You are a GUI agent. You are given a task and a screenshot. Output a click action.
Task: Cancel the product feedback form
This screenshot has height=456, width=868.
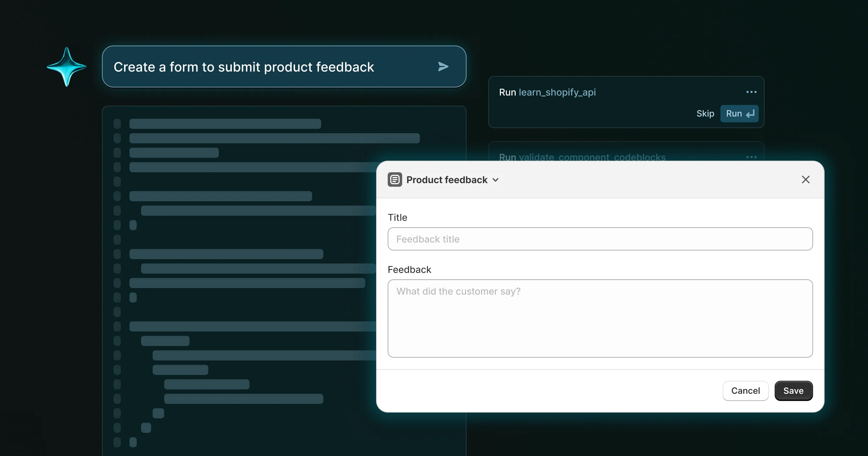[x=745, y=390]
